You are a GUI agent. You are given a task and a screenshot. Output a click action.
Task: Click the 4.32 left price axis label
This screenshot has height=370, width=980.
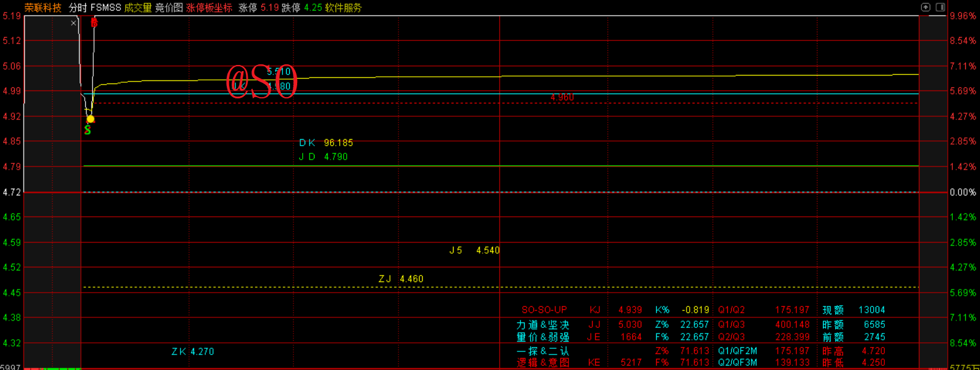click(x=12, y=343)
